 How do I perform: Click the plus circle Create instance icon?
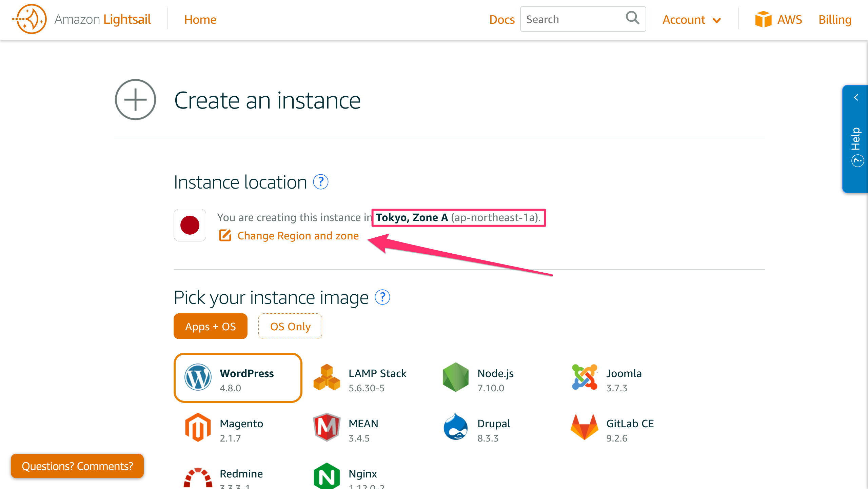[x=135, y=100]
